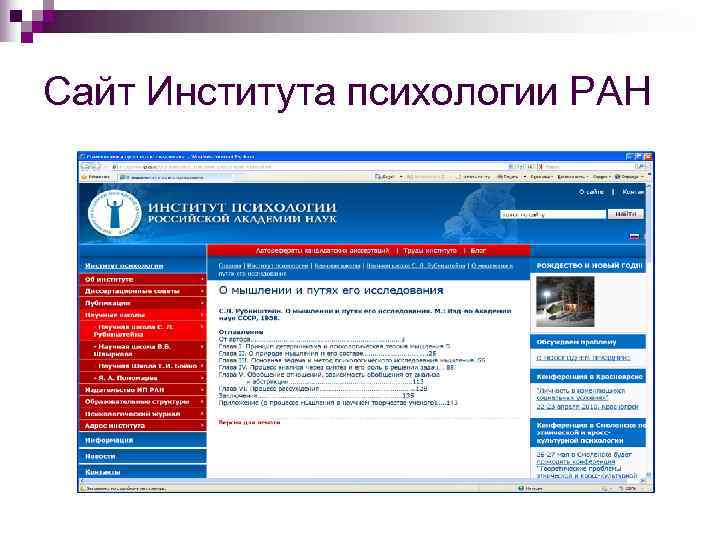
Task: Click the browser back/forward navigation buttons
Action: coord(91,167)
